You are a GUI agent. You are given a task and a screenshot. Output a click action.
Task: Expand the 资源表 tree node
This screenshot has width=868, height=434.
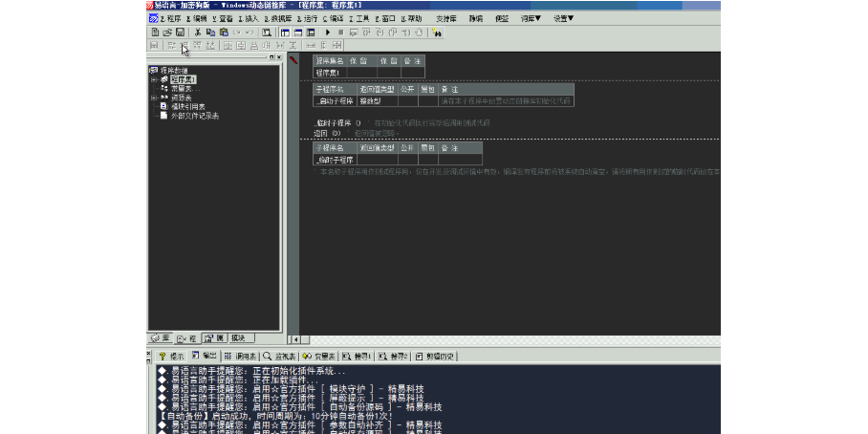[153, 97]
